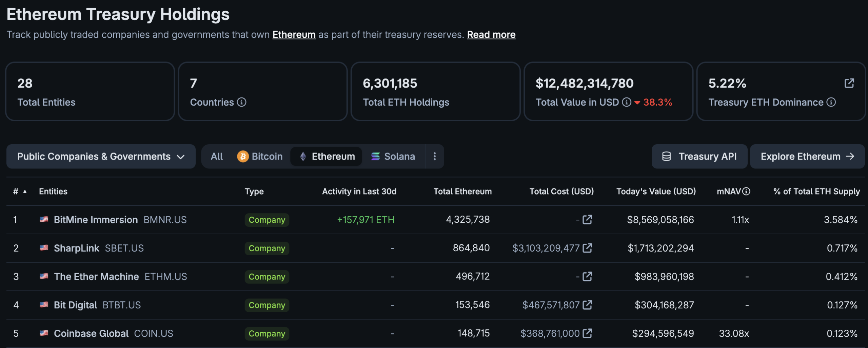Click the 38.3% change indicator

click(653, 102)
